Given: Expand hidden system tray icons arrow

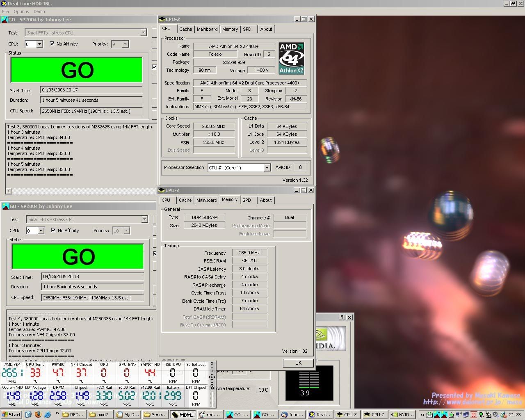Looking at the screenshot, I should [422, 415].
